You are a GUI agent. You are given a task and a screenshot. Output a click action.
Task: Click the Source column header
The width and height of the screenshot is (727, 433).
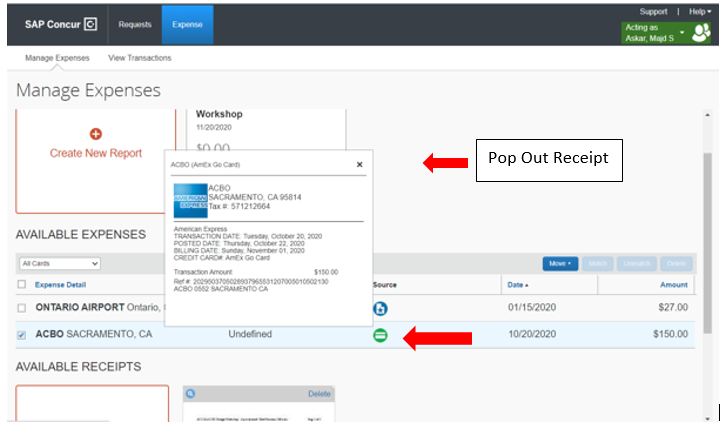(x=385, y=285)
